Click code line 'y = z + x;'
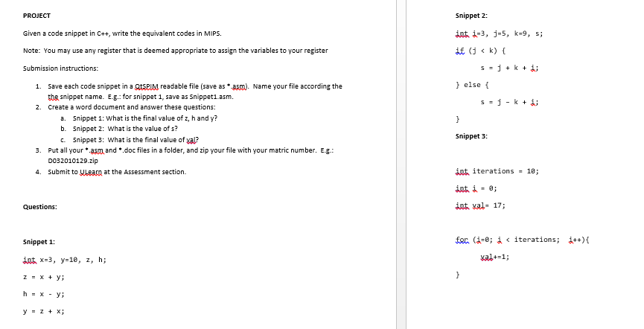 (x=43, y=311)
